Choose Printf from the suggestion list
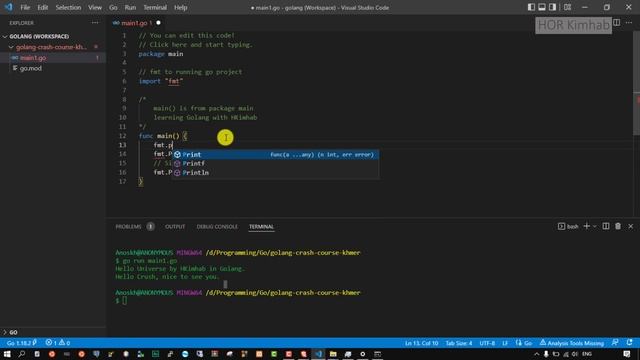The width and height of the screenshot is (640, 360). pos(275,164)
